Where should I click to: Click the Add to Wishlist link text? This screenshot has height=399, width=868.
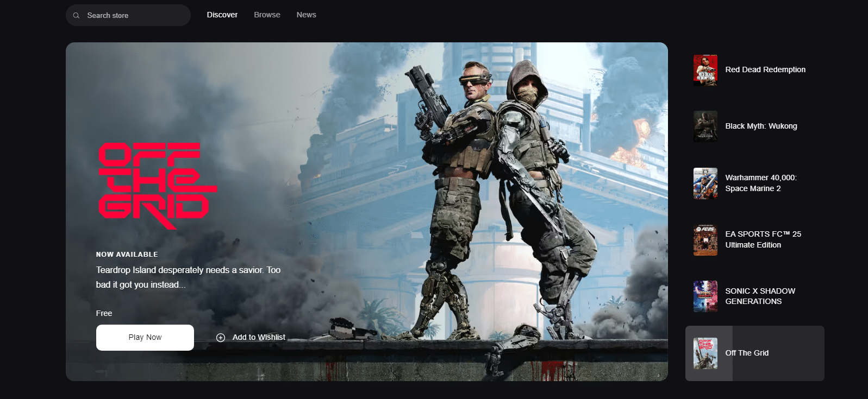[259, 337]
